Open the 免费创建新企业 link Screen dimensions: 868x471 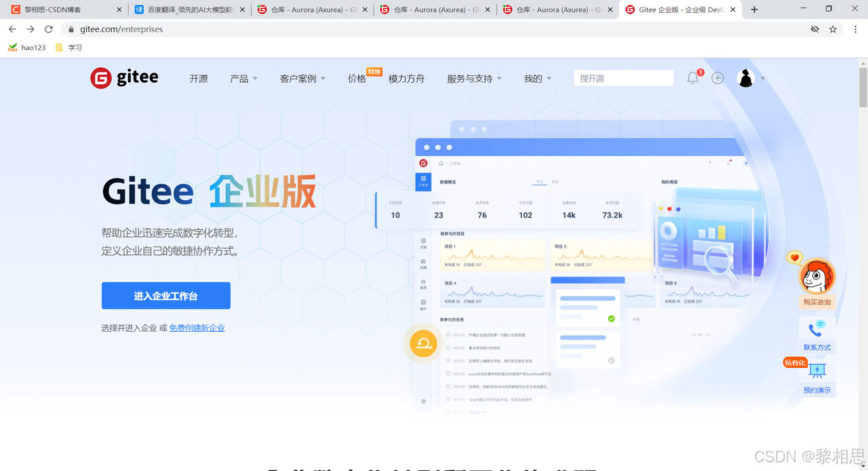[197, 328]
